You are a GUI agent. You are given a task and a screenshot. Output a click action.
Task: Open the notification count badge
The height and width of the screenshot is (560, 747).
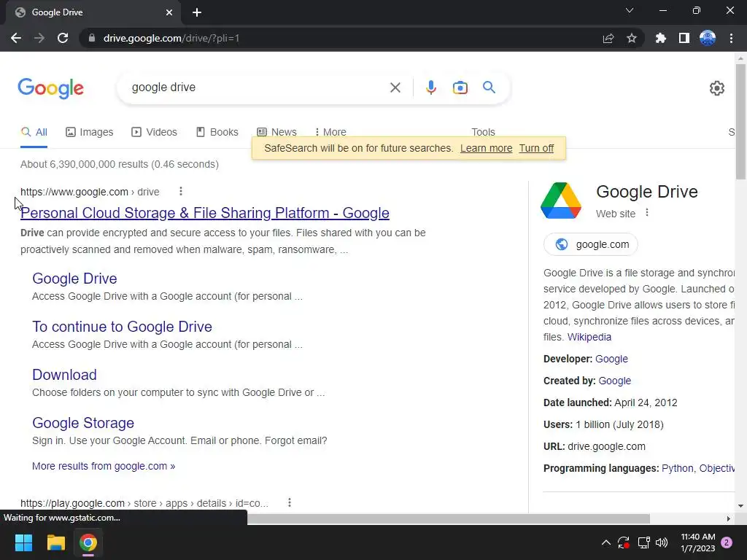click(727, 542)
